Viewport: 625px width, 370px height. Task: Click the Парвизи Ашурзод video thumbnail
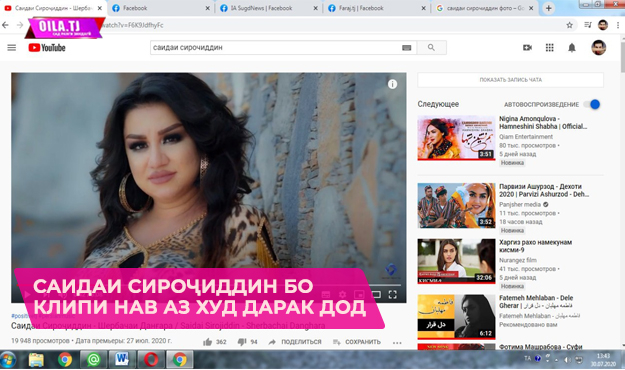point(456,205)
